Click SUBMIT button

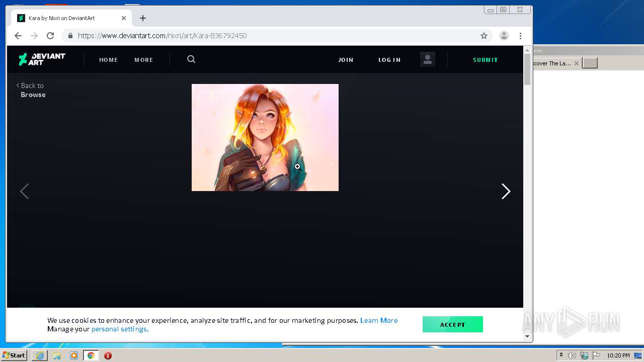point(485,60)
